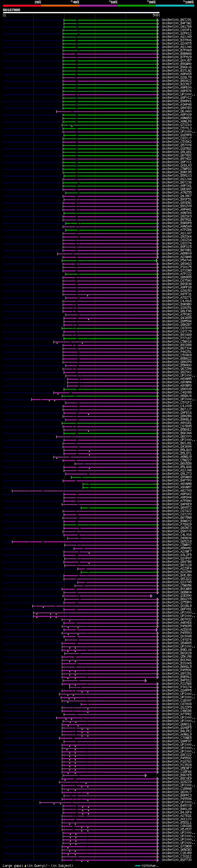This screenshot has width=197, height=868.
Task: Select the UniRef100_B1PT30 label
Action: coord(176,860)
